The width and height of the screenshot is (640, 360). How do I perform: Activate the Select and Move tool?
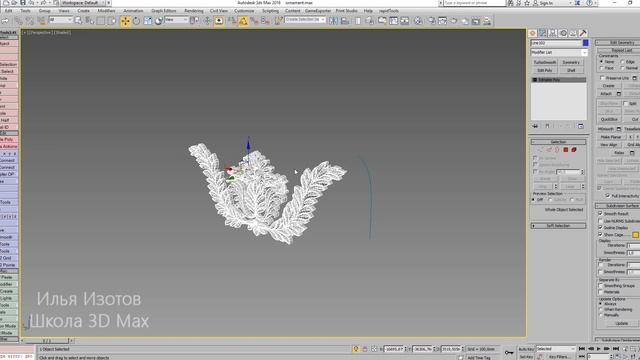point(125,21)
